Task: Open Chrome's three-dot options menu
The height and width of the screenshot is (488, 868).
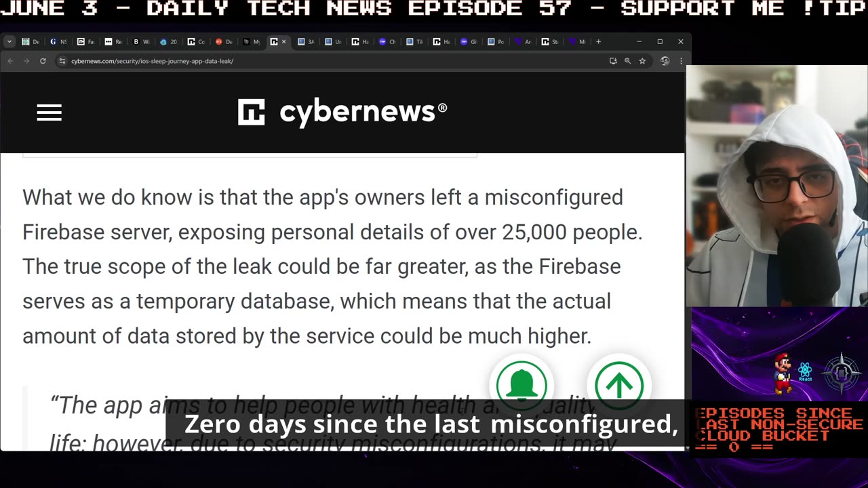Action: point(681,61)
